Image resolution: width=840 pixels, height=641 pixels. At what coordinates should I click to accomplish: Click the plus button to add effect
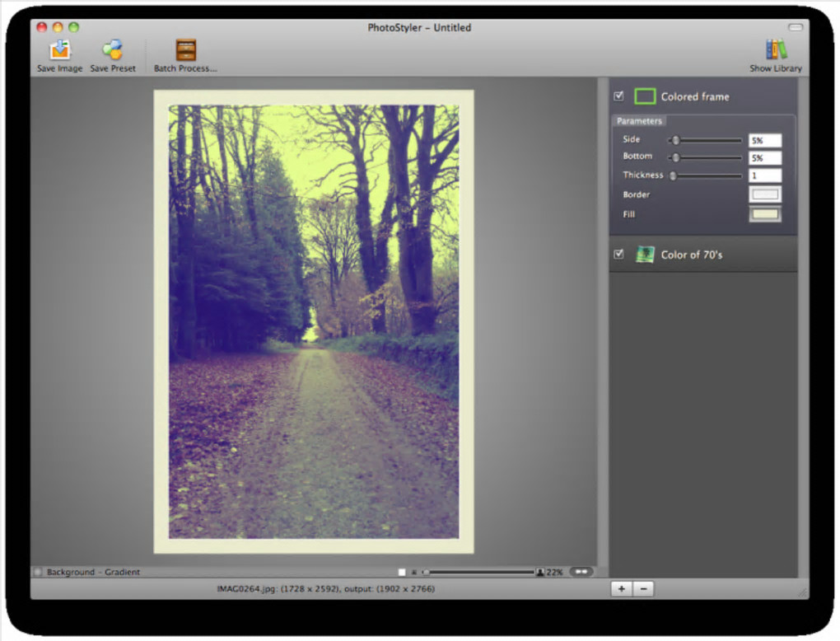point(622,589)
